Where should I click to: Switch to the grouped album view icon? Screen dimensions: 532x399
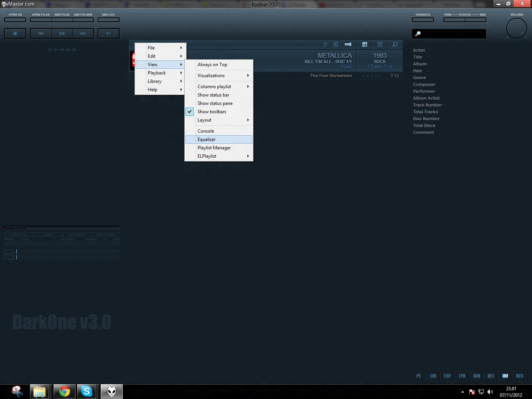pyautogui.click(x=364, y=44)
